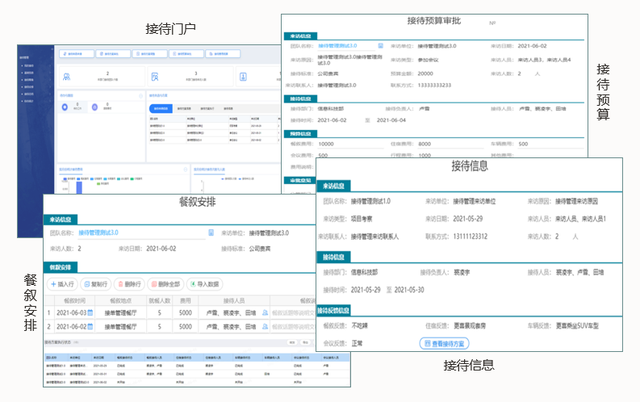Image resolution: width=640 pixels, height=402 pixels.
Task: Click lookup icon beside 团队名称 in 接待预算审批
Action: point(382,46)
